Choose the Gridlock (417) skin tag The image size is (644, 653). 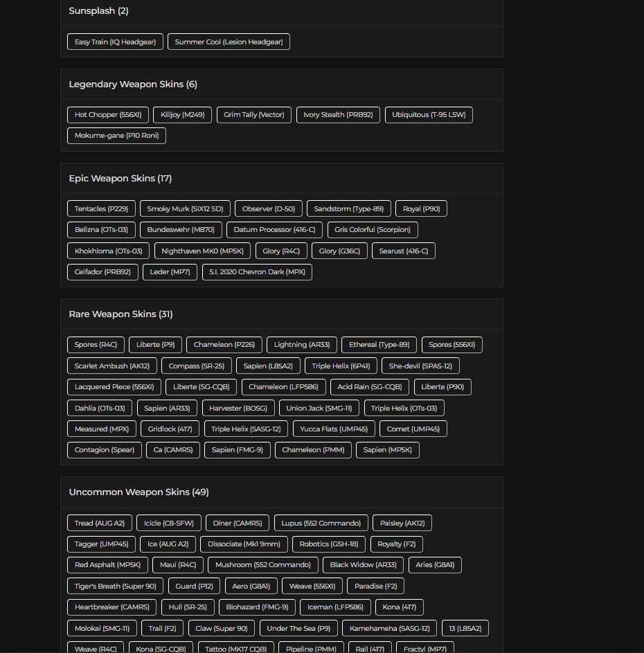pos(170,429)
